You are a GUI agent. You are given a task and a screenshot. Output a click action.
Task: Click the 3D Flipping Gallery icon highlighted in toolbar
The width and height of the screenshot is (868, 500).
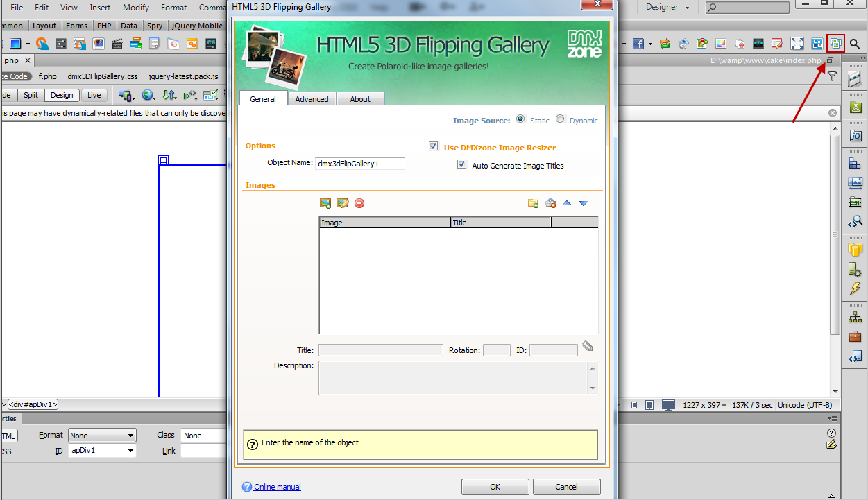click(x=836, y=44)
